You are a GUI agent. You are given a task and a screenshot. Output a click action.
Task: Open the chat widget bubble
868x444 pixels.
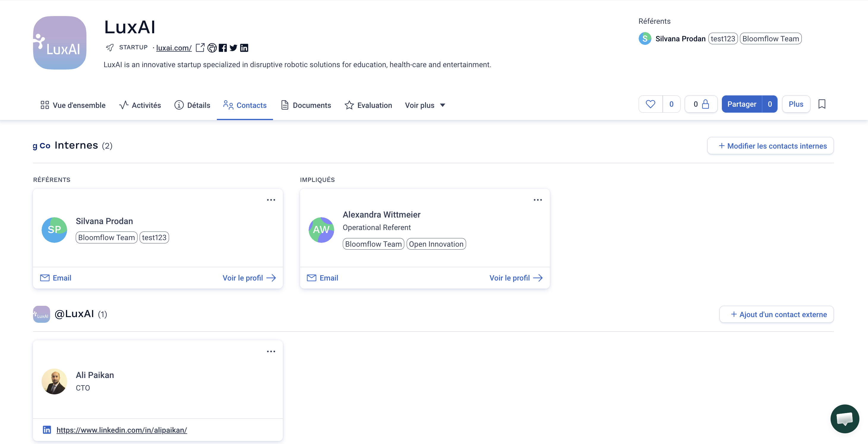point(845,419)
